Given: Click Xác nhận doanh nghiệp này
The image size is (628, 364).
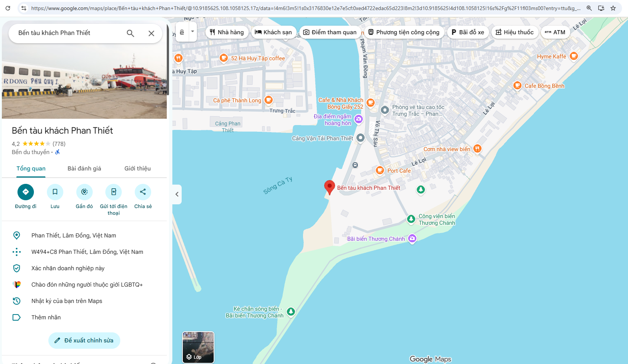Looking at the screenshot, I should [84, 268].
